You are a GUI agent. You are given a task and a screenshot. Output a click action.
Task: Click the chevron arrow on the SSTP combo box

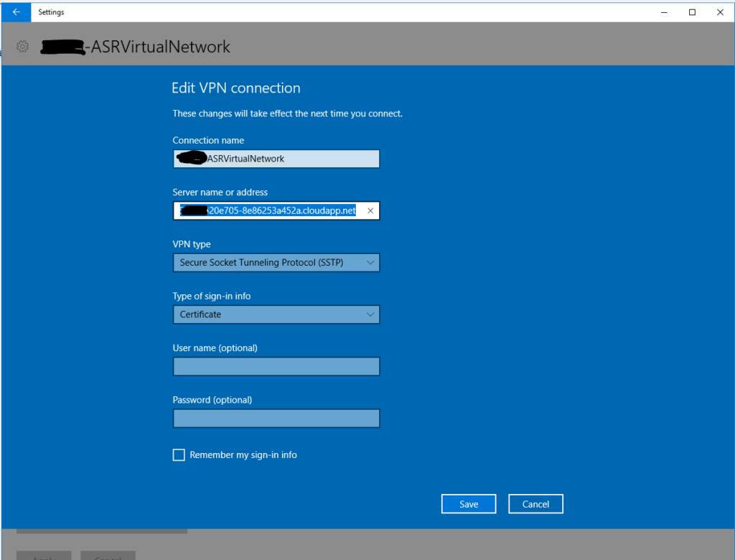[x=370, y=263]
